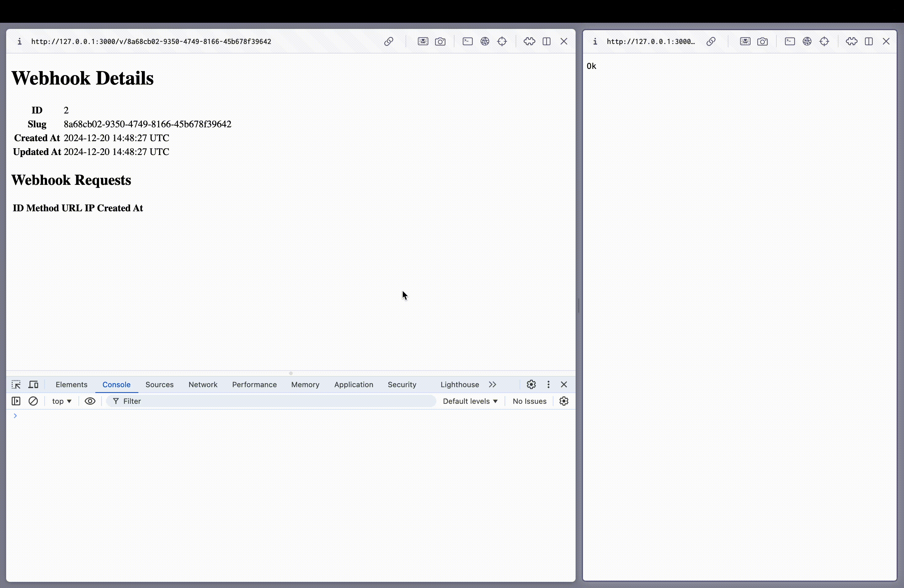The image size is (904, 588).
Task: Open the Default levels dropdown
Action: pyautogui.click(x=470, y=401)
